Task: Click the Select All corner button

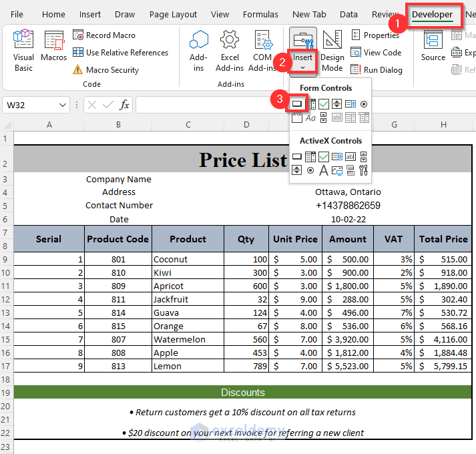Action: 7,124
